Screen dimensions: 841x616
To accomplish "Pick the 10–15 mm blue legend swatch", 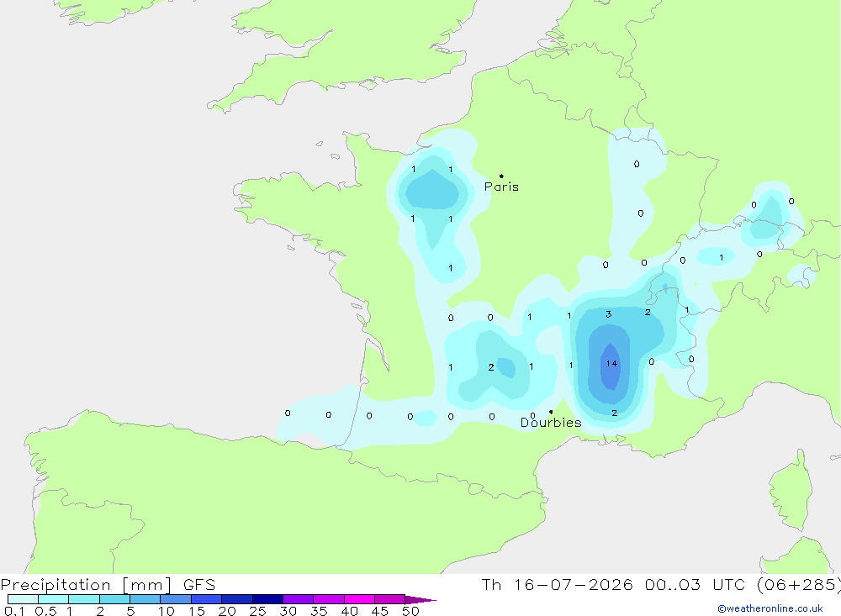I will click(176, 599).
